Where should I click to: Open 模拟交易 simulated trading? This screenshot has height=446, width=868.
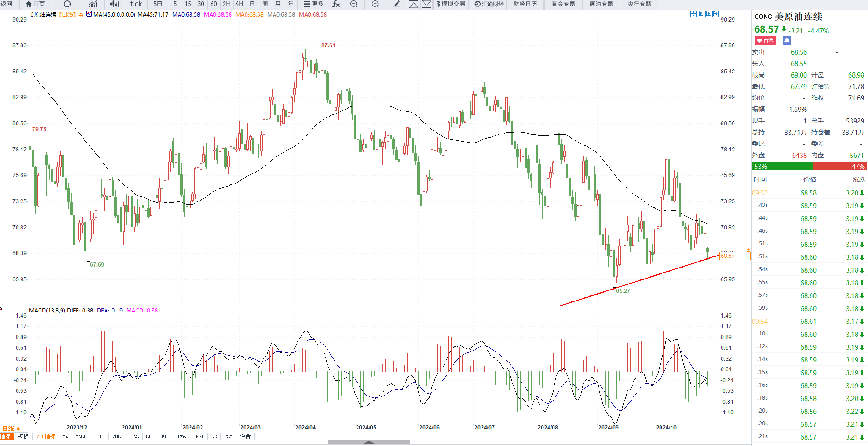(450, 4)
